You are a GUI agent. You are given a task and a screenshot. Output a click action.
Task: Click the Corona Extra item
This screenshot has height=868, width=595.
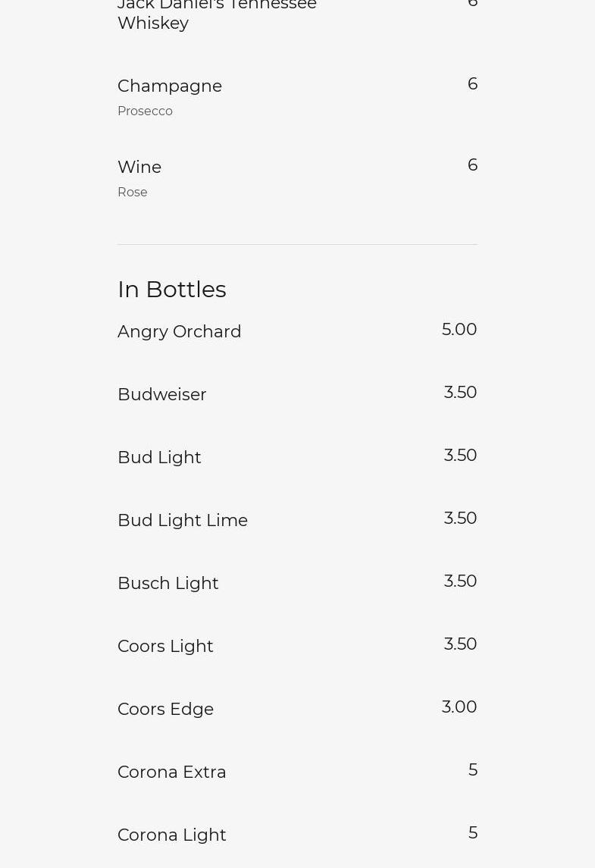[172, 772]
